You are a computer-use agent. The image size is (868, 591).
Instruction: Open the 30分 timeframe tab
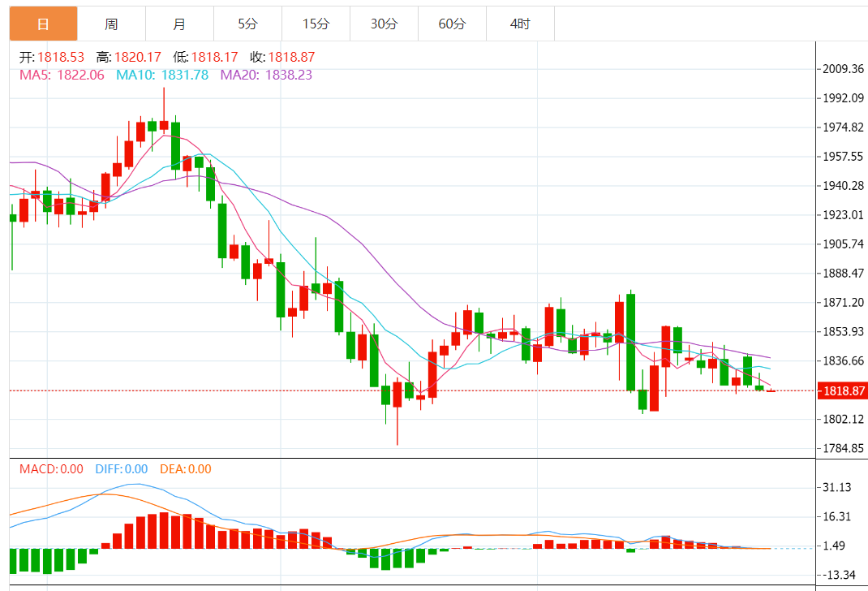[x=384, y=24]
